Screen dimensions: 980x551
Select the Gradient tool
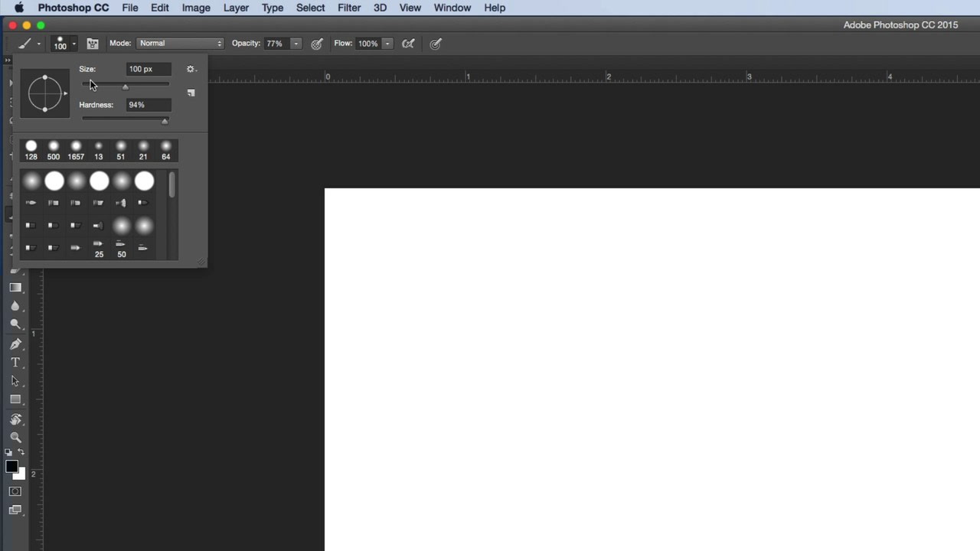pyautogui.click(x=15, y=287)
